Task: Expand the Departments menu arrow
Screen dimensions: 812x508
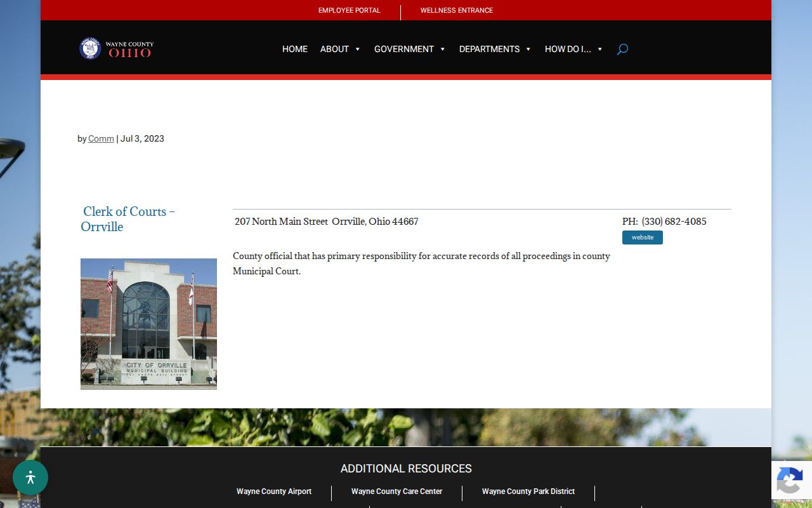Action: point(528,49)
